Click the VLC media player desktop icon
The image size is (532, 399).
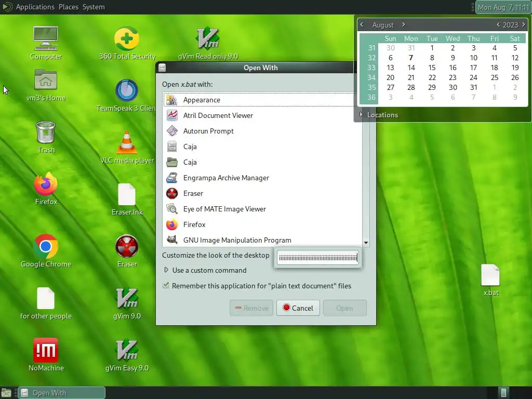tap(127, 142)
